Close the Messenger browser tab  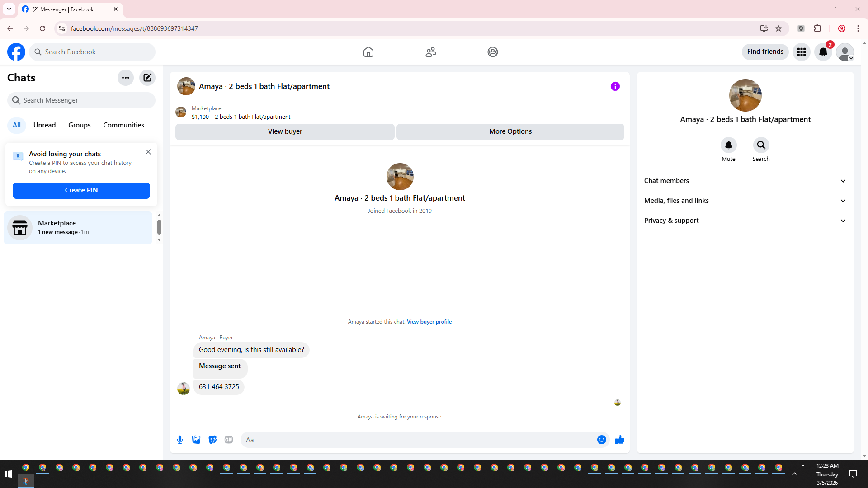pos(116,9)
